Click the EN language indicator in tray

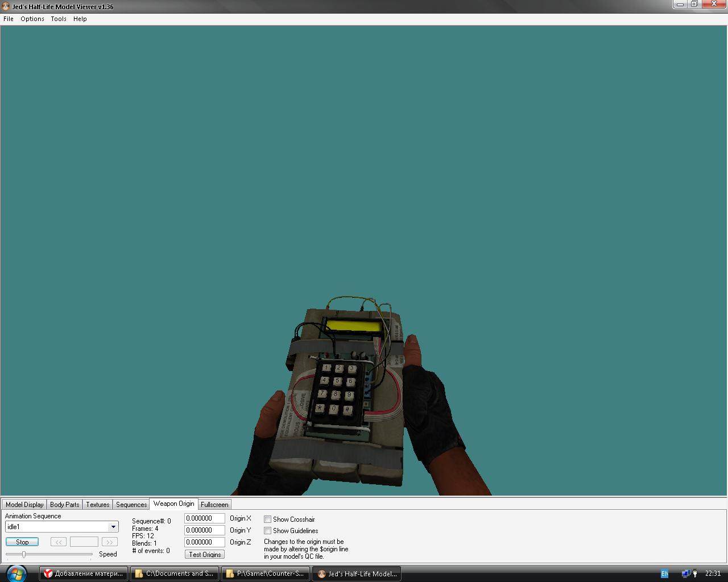point(664,573)
